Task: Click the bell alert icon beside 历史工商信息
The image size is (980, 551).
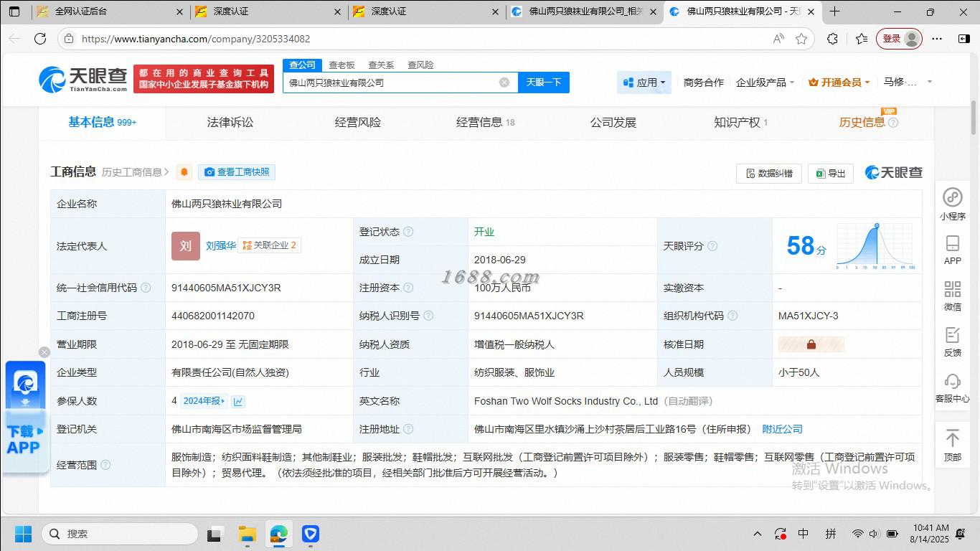Action: [184, 172]
